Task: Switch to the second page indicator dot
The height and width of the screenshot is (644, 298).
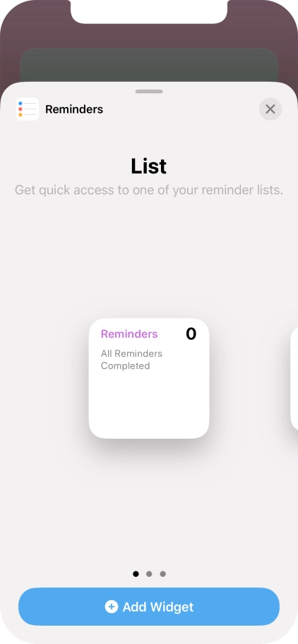Action: [149, 573]
